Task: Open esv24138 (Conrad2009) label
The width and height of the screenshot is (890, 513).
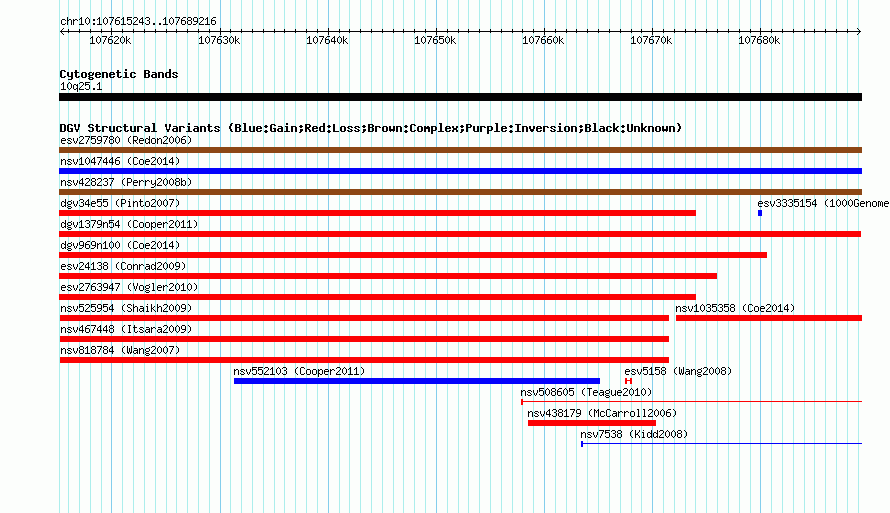Action: [x=123, y=266]
